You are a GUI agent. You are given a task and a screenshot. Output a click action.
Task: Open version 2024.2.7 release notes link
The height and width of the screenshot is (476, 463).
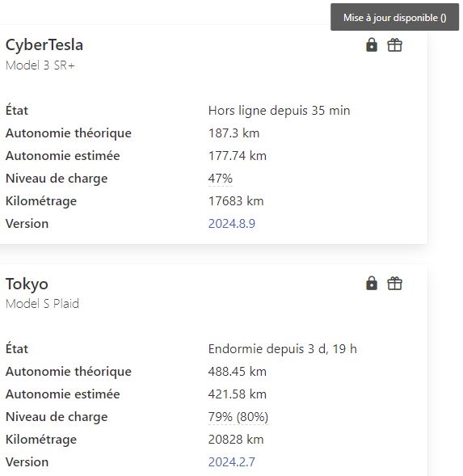pyautogui.click(x=232, y=462)
